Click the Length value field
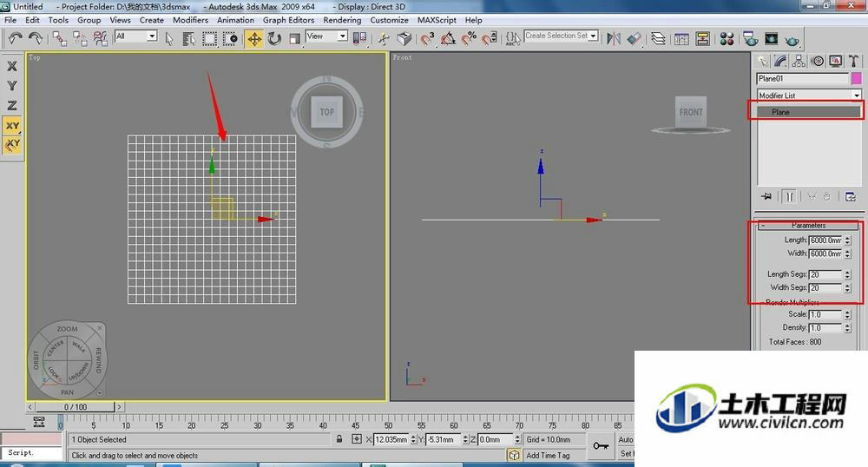 [x=825, y=240]
